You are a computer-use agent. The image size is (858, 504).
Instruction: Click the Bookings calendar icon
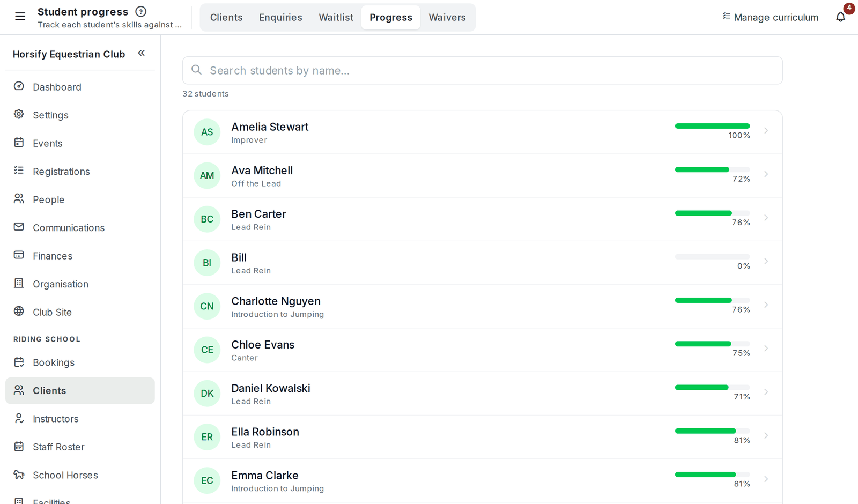(x=19, y=362)
